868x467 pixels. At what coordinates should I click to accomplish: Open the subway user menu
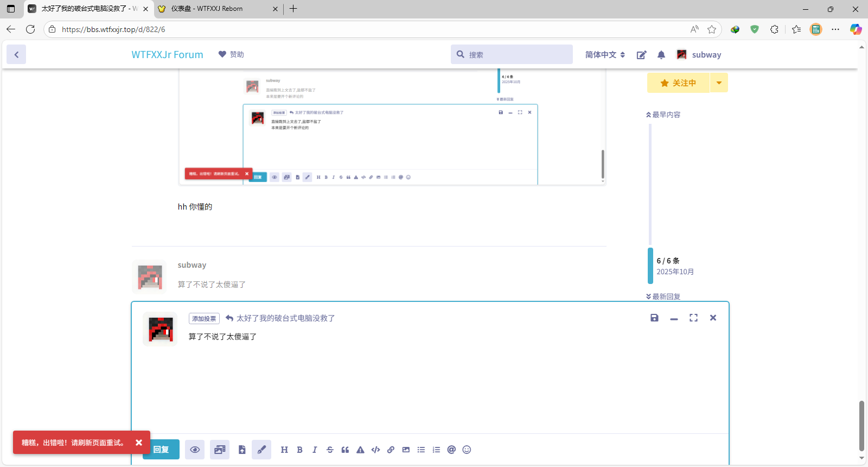click(699, 55)
